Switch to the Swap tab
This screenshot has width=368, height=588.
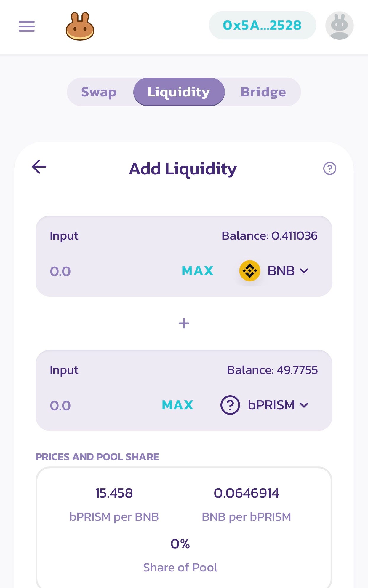pos(99,92)
